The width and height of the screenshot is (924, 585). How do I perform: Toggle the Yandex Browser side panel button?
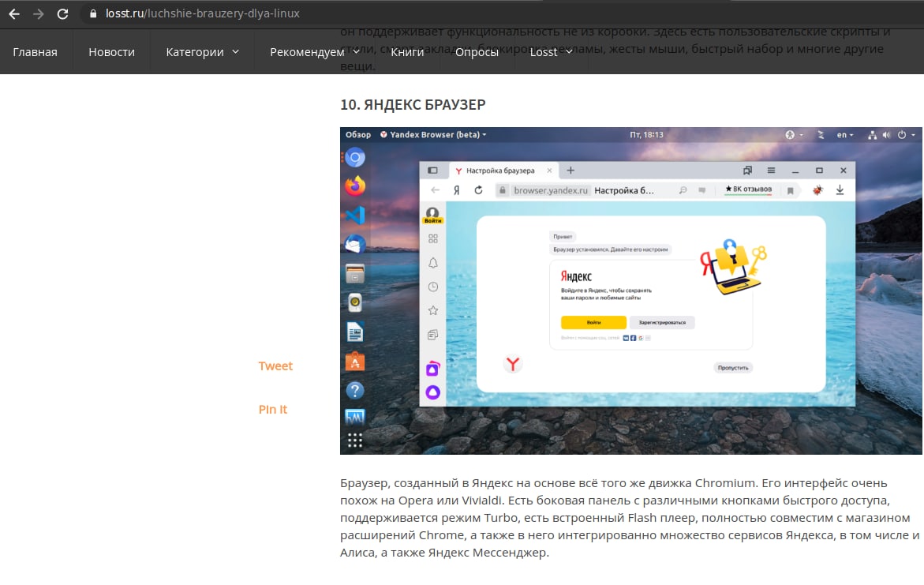432,171
